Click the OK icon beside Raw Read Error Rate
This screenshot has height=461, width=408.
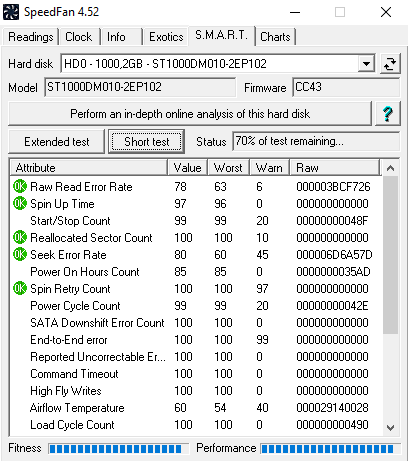coord(20,186)
